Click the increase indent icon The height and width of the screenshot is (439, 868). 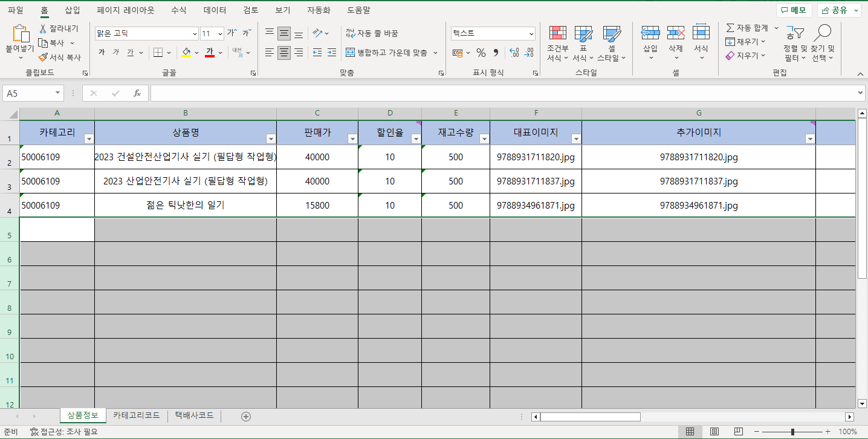(331, 53)
